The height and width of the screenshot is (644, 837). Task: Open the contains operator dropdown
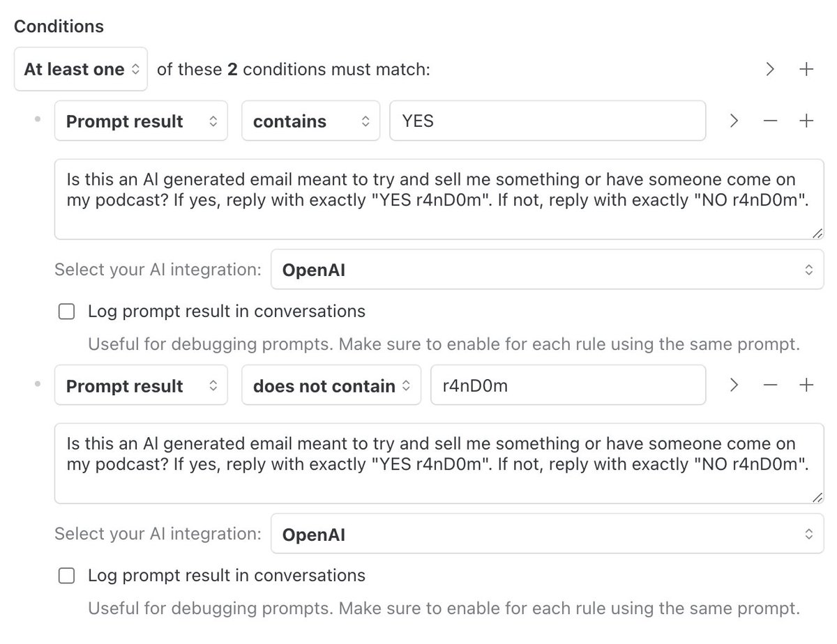click(x=310, y=121)
